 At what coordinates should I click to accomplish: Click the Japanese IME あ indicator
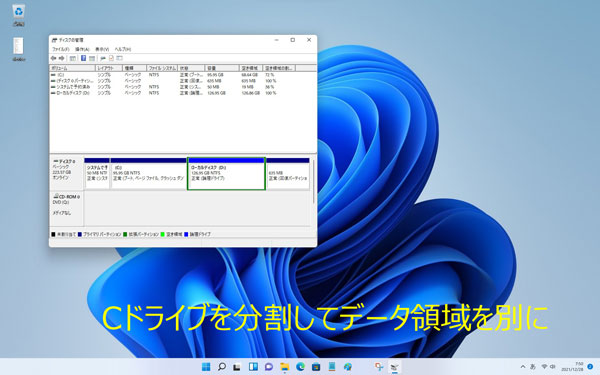click(533, 367)
